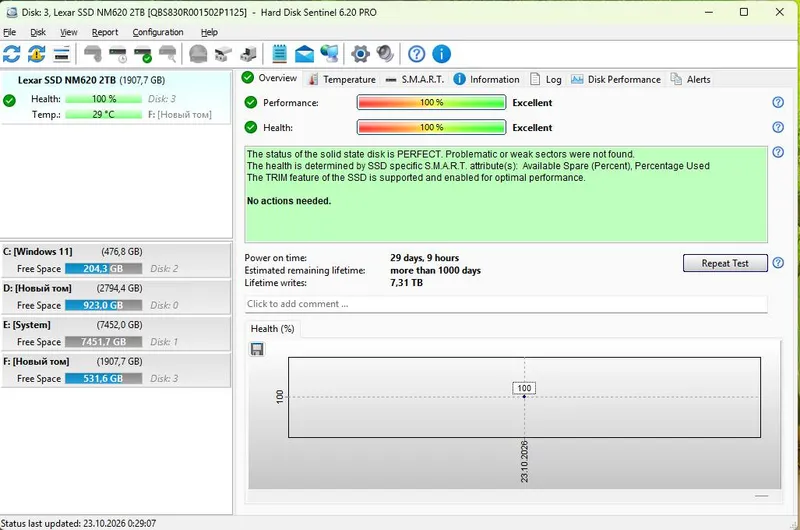Click help icon beside green status text
Screen dimensions: 800x530
[x=778, y=152]
